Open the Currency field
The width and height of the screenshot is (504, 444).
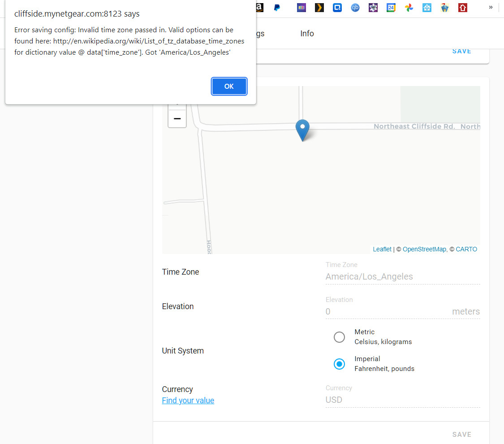(x=402, y=400)
